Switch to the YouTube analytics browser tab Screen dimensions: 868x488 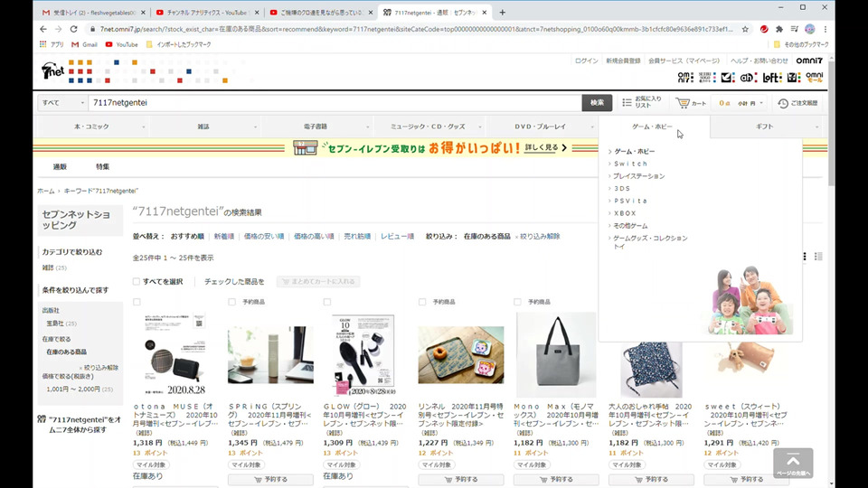pos(206,12)
